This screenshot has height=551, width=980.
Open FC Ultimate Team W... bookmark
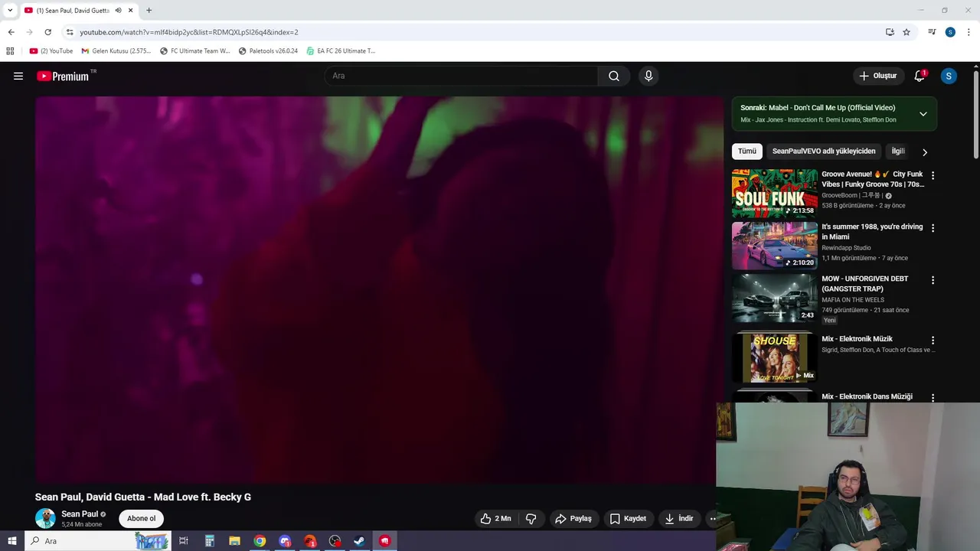(x=194, y=51)
